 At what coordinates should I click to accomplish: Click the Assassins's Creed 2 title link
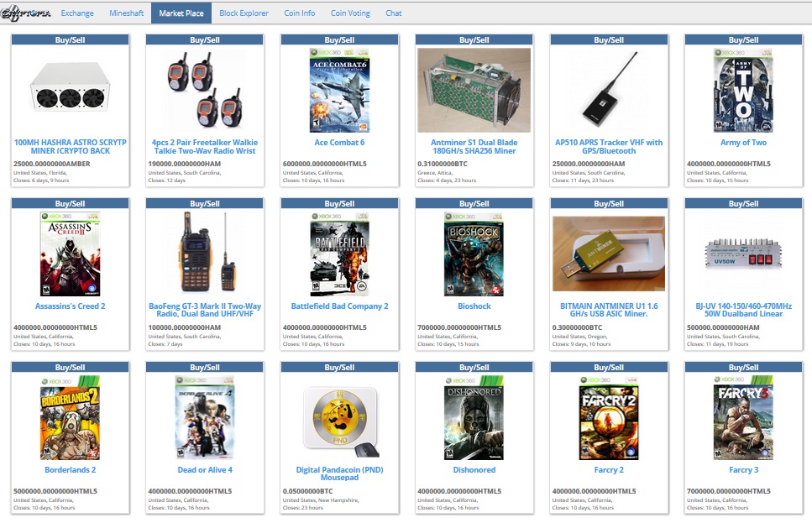(x=71, y=306)
